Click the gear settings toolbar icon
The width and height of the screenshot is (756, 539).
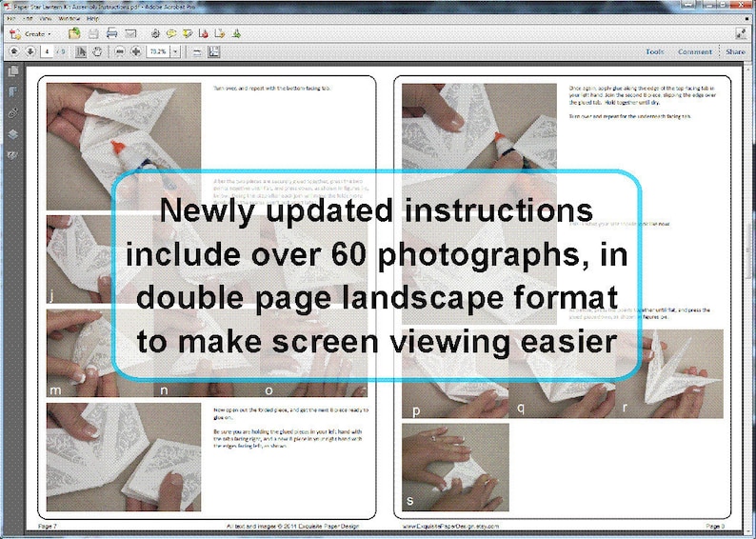pos(155,33)
